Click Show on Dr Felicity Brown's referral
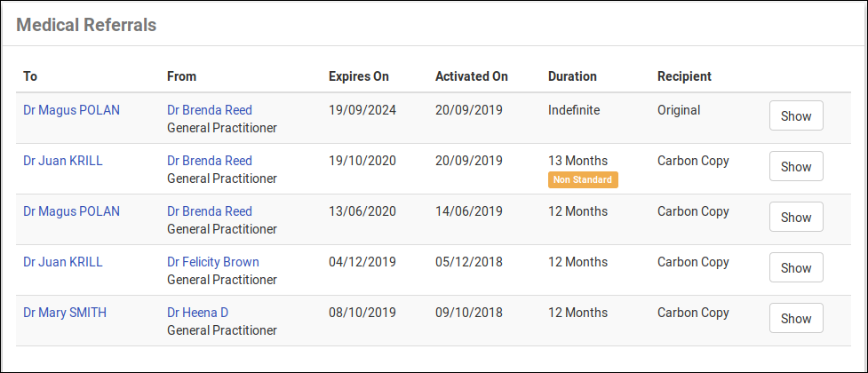This screenshot has height=373, width=868. [795, 267]
